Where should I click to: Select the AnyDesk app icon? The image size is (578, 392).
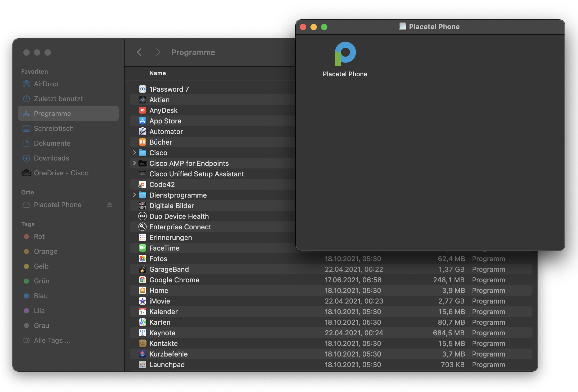coord(143,110)
